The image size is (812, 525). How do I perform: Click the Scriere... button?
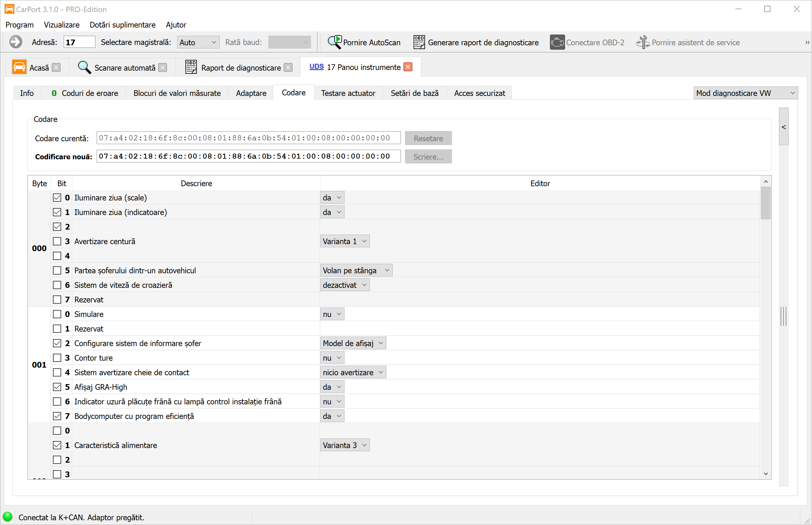(428, 157)
